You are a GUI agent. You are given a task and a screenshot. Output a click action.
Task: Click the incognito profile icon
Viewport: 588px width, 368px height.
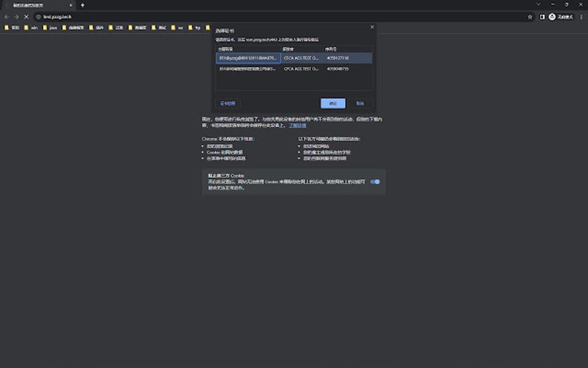click(x=553, y=17)
